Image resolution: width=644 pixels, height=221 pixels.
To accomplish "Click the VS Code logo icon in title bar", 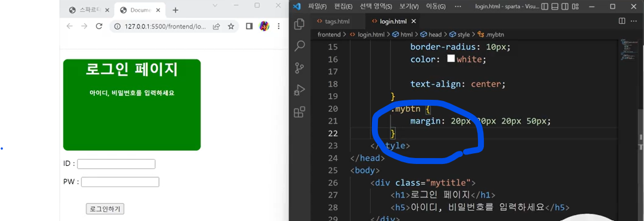I will 298,6.
